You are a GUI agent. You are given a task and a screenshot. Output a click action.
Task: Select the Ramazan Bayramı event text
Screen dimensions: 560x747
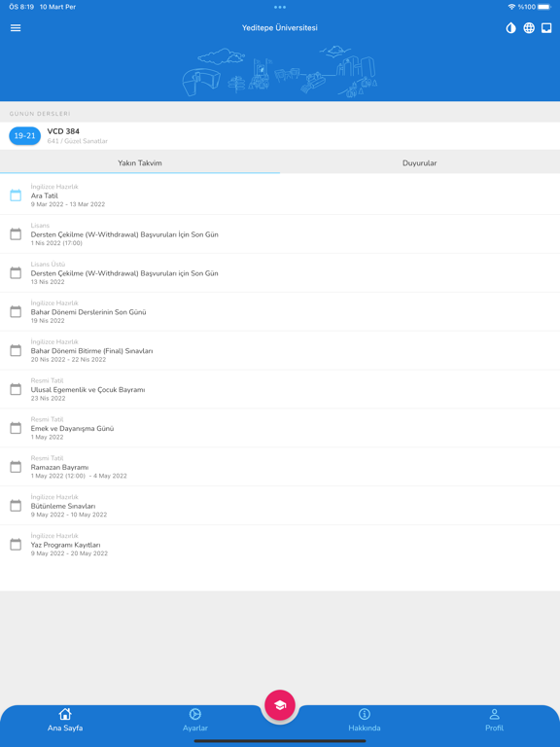point(59,467)
